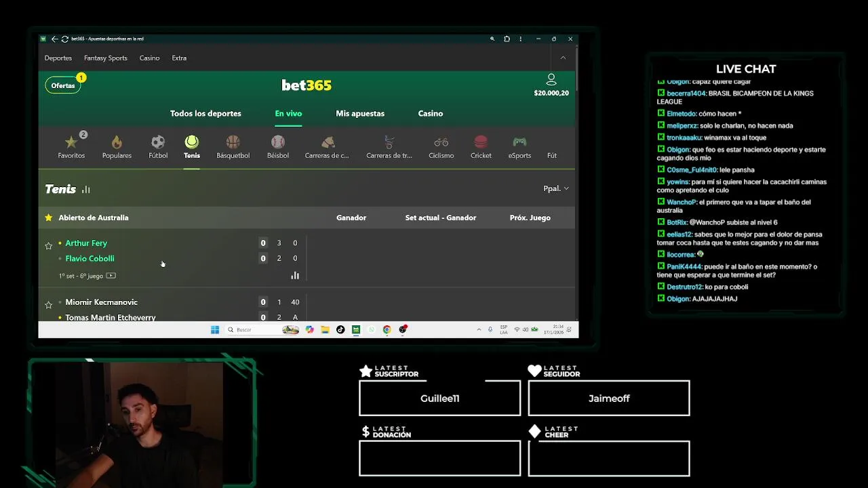
Task: Open Copilot from the taskbar
Action: [x=310, y=329]
